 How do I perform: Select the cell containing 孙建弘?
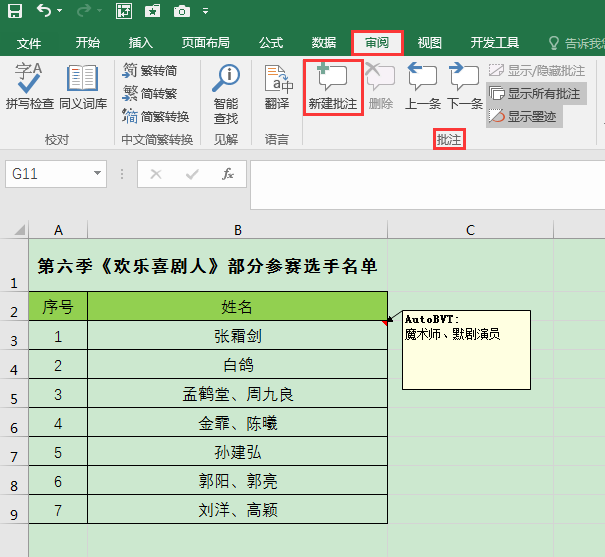tap(237, 452)
